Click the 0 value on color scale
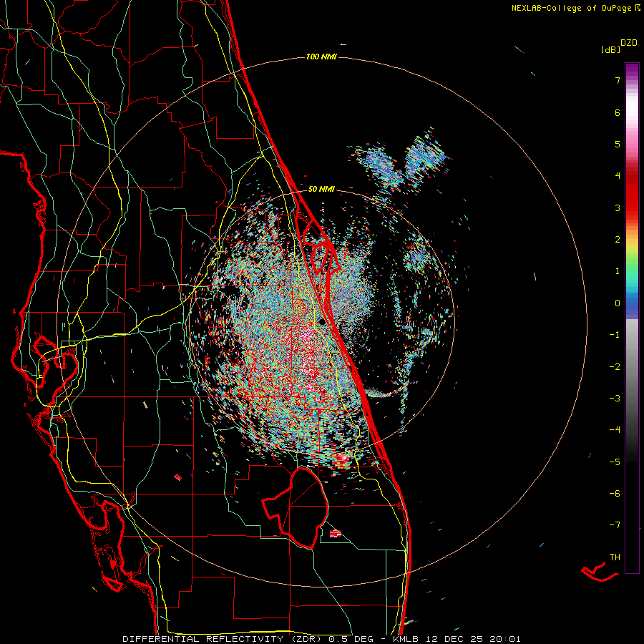 (x=618, y=303)
